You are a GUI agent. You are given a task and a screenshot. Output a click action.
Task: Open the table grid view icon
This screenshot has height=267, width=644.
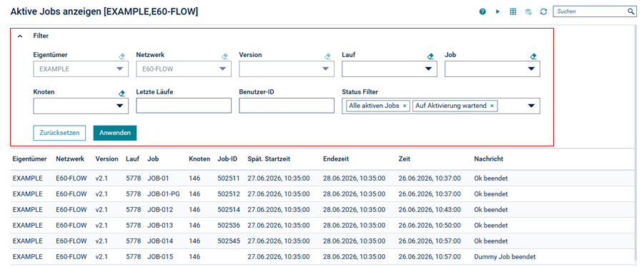pyautogui.click(x=513, y=12)
